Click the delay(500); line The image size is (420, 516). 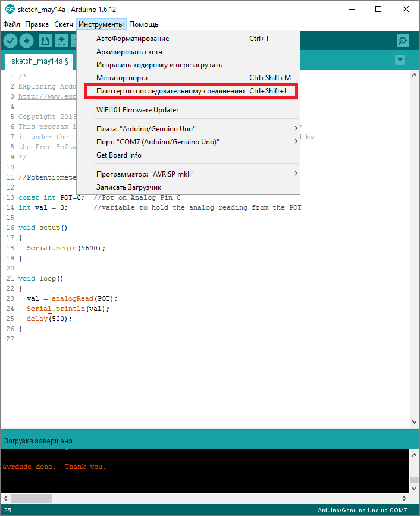[49, 319]
